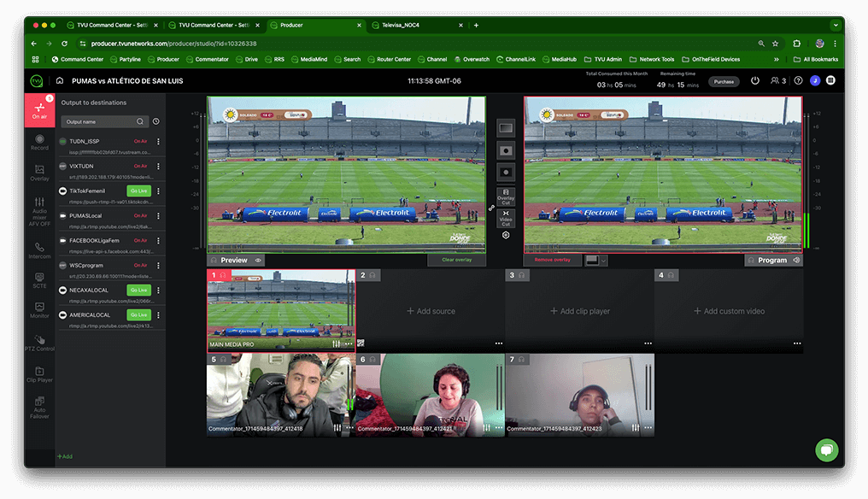
Task: Toggle the link icon between Preview and Program
Action: tap(491, 208)
